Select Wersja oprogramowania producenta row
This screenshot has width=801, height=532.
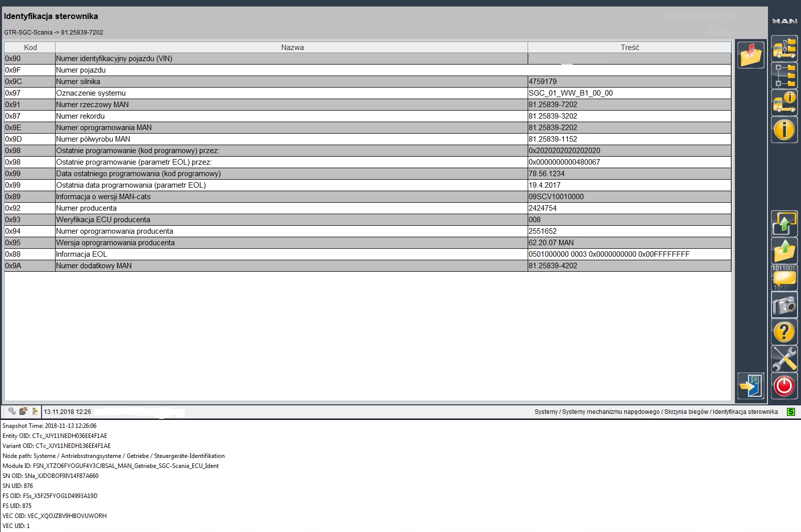point(368,243)
